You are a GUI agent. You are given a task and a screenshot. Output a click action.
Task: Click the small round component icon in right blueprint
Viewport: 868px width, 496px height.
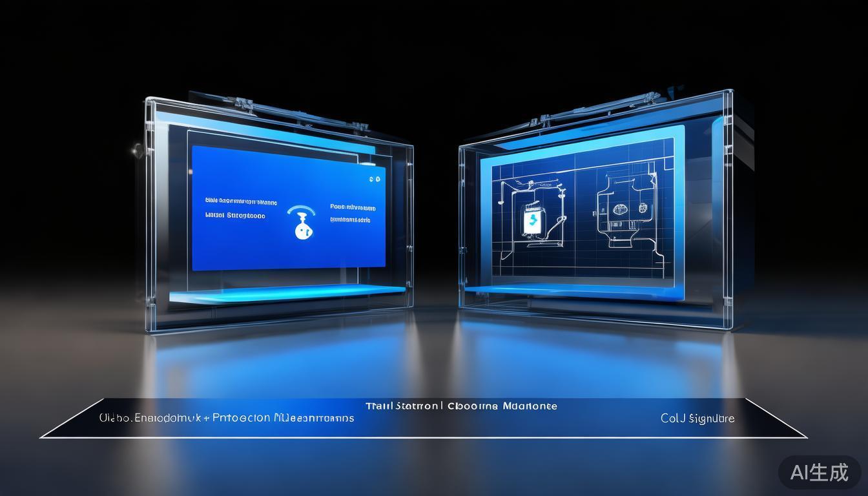coord(643,207)
